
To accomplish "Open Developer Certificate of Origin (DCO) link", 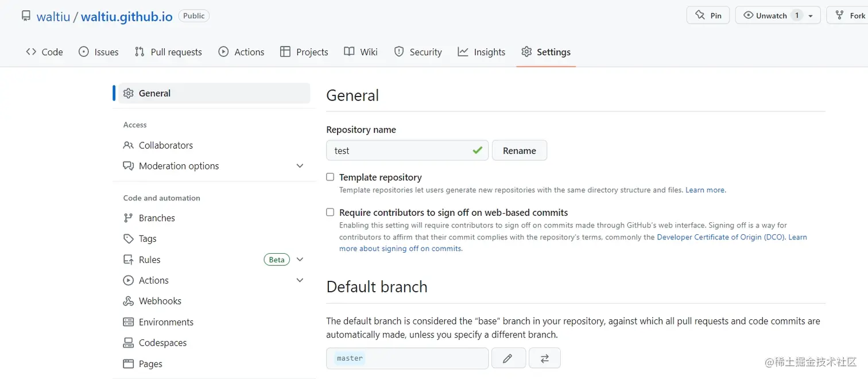I will pos(721,237).
